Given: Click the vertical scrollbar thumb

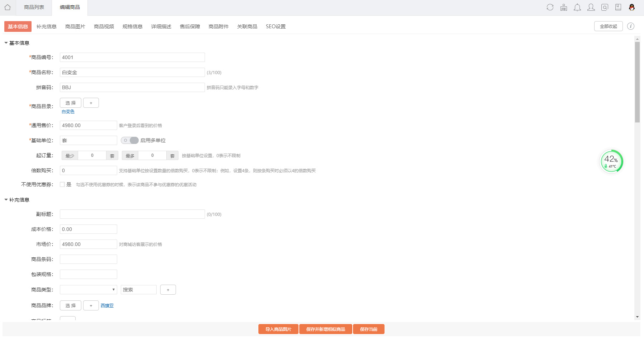Looking at the screenshot, I should [x=637, y=82].
